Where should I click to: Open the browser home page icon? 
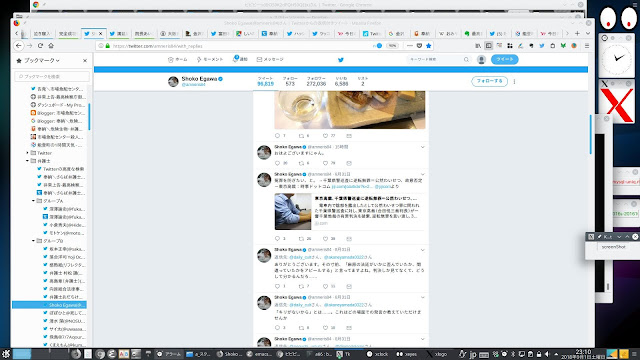[51, 46]
